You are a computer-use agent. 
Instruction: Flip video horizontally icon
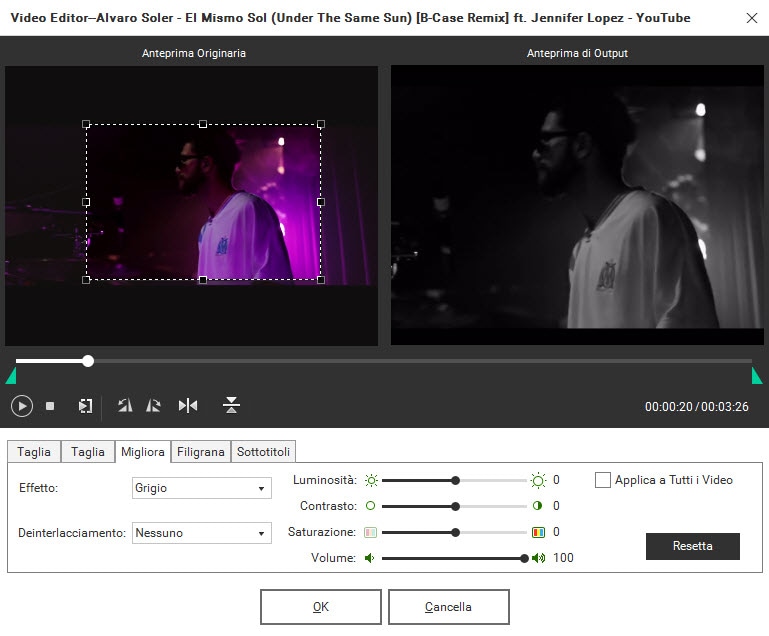[188, 406]
